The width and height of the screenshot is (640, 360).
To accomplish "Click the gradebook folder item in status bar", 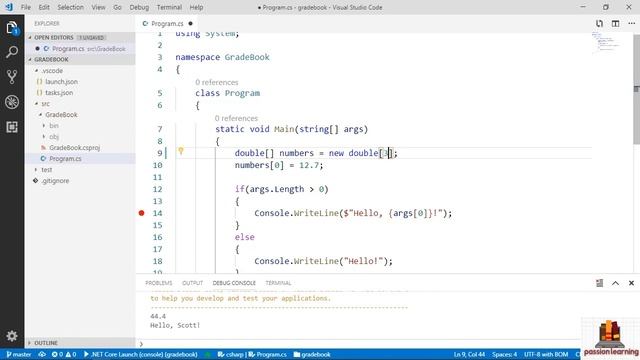I will coord(312,354).
